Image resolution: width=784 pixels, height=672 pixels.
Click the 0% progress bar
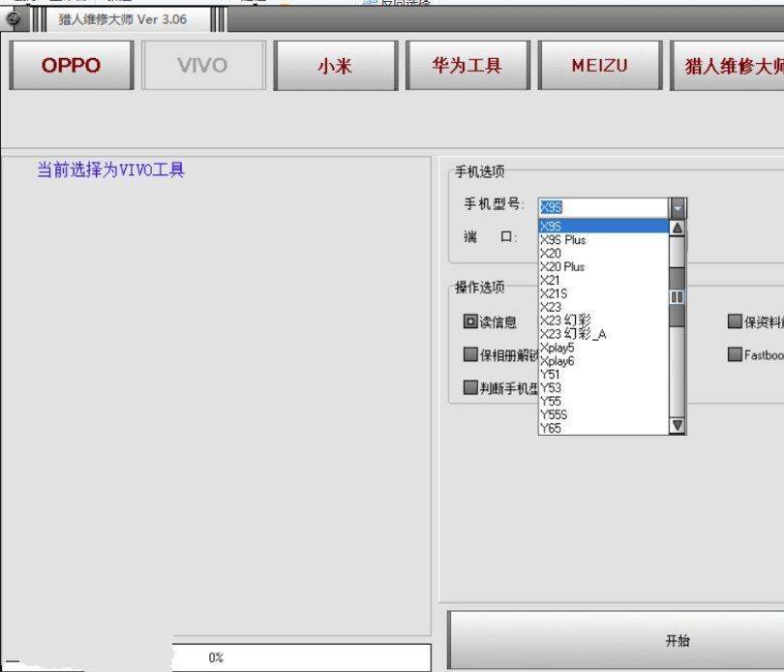300,657
